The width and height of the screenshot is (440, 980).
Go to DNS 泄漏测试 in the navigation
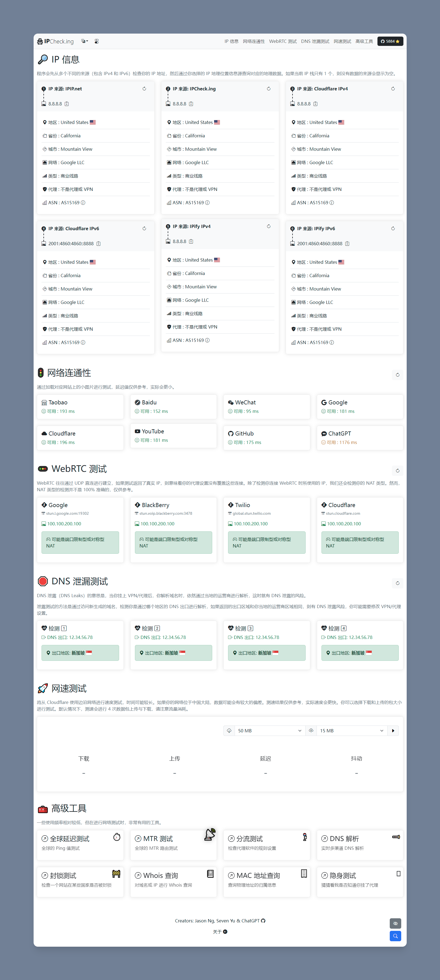coord(315,42)
